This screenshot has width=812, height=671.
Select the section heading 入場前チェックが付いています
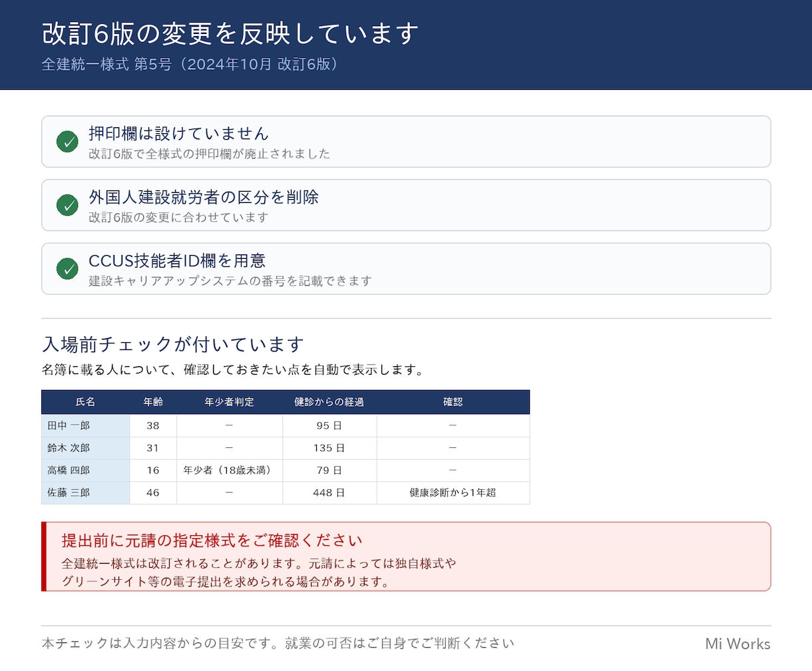pyautogui.click(x=173, y=344)
